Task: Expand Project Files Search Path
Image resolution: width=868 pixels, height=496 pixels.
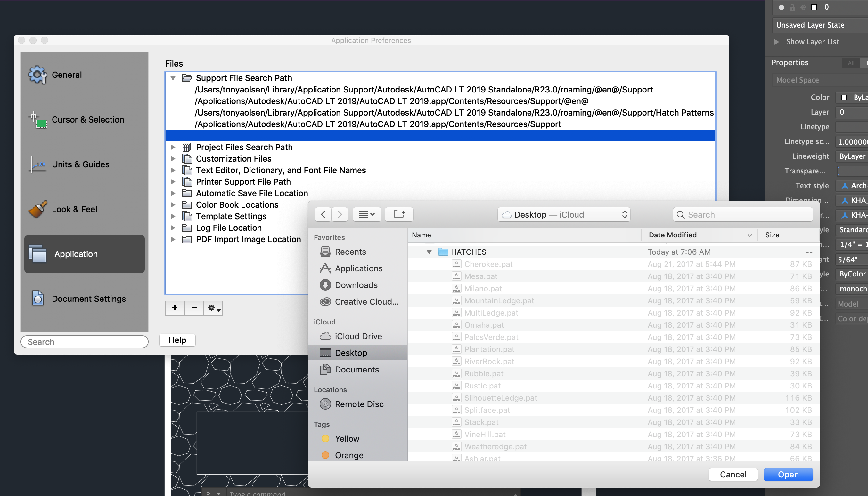Action: [x=173, y=147]
